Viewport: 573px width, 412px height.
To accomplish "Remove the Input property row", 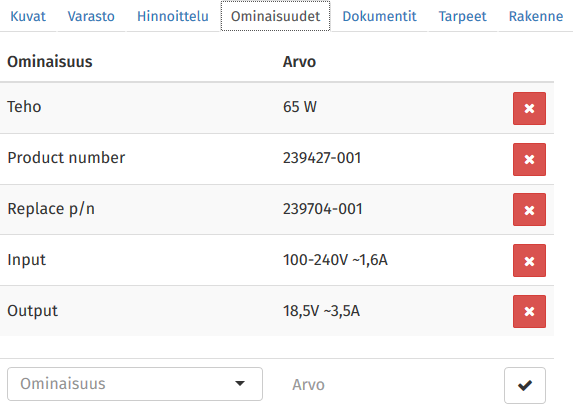I will pyautogui.click(x=529, y=261).
